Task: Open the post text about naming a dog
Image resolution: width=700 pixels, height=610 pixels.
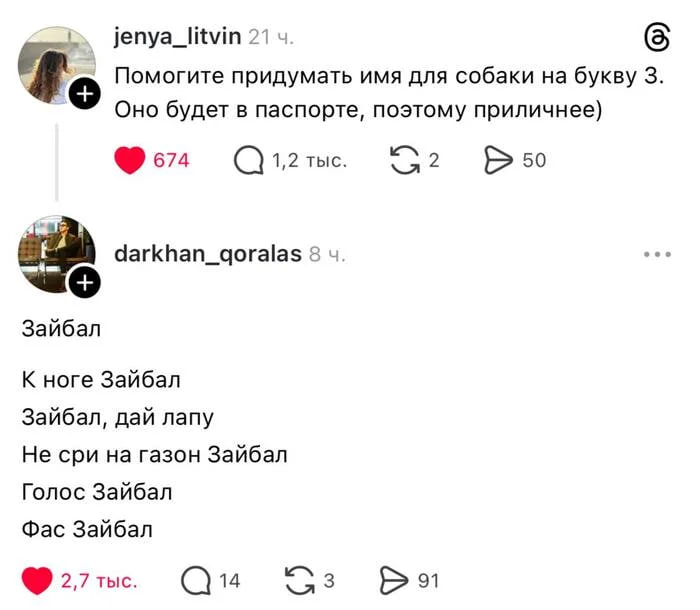Action: click(x=390, y=93)
